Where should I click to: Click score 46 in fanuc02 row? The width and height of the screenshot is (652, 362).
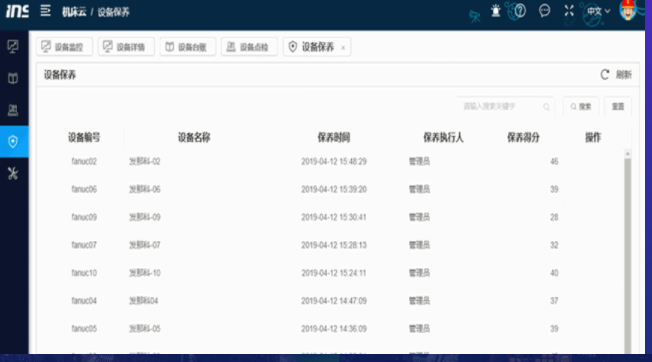point(554,161)
